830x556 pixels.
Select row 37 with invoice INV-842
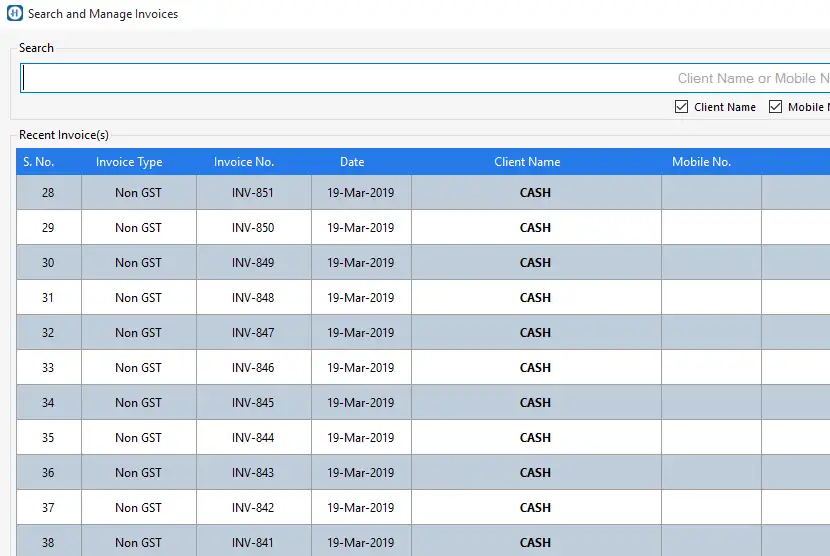tap(48, 508)
